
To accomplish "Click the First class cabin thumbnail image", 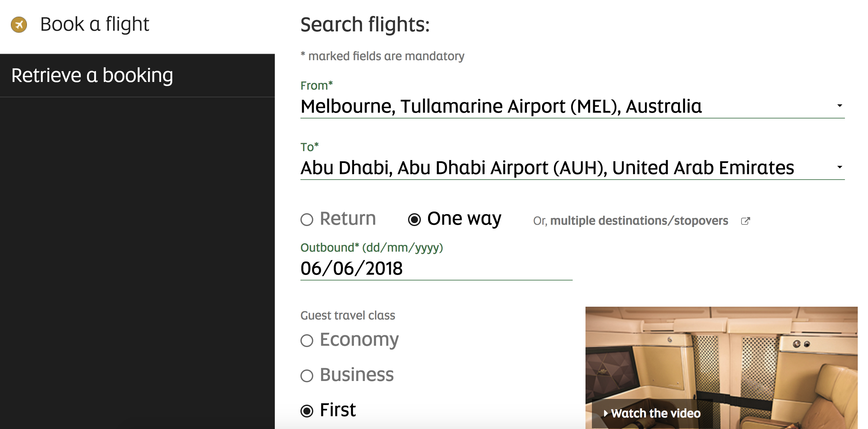I will [x=721, y=368].
